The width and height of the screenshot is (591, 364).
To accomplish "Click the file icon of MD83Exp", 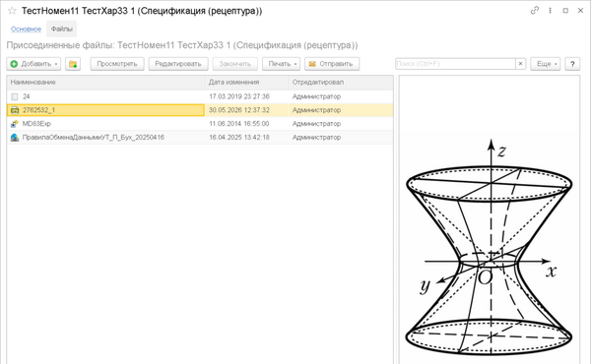I will pyautogui.click(x=15, y=124).
